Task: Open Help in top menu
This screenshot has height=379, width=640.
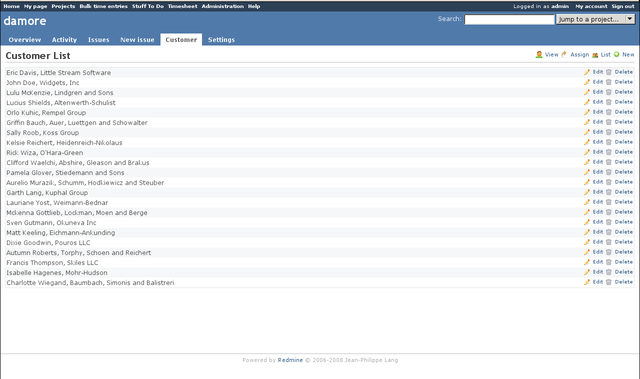Action: 254,6
